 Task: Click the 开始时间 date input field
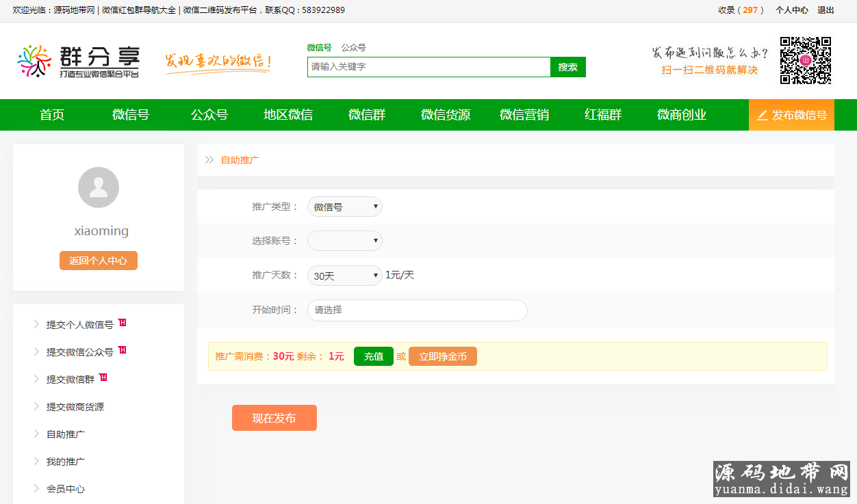[x=417, y=310]
